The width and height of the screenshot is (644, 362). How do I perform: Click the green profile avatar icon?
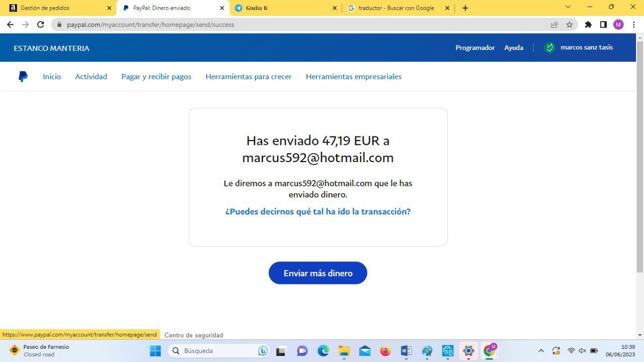550,48
